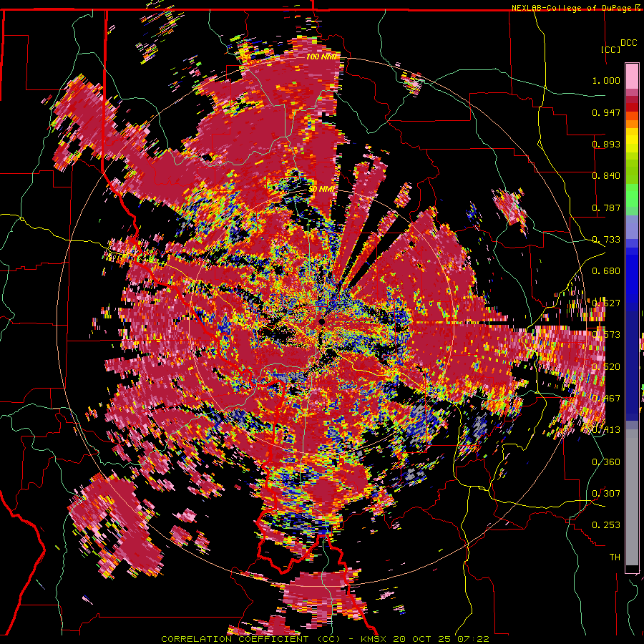The image size is (644, 644).
Task: Pick the bright green color bar segment
Action: tap(632, 195)
